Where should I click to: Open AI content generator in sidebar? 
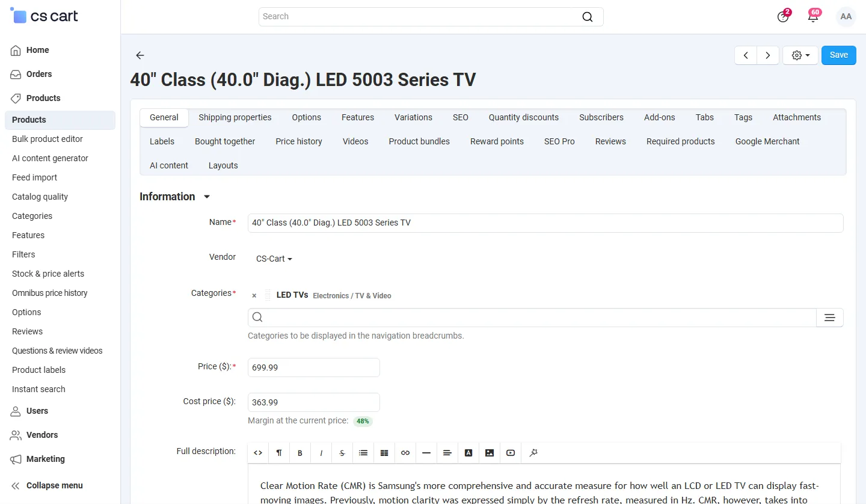pyautogui.click(x=50, y=158)
